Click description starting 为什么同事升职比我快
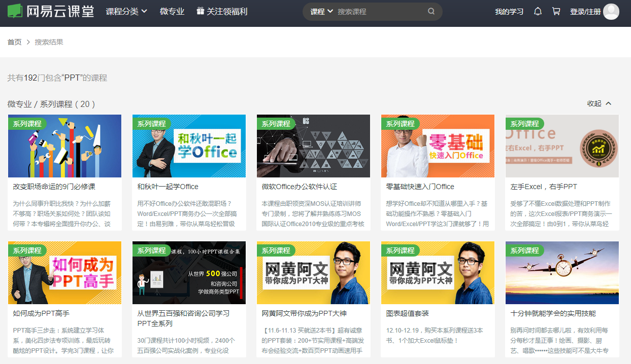631x364 pixels. (x=63, y=214)
